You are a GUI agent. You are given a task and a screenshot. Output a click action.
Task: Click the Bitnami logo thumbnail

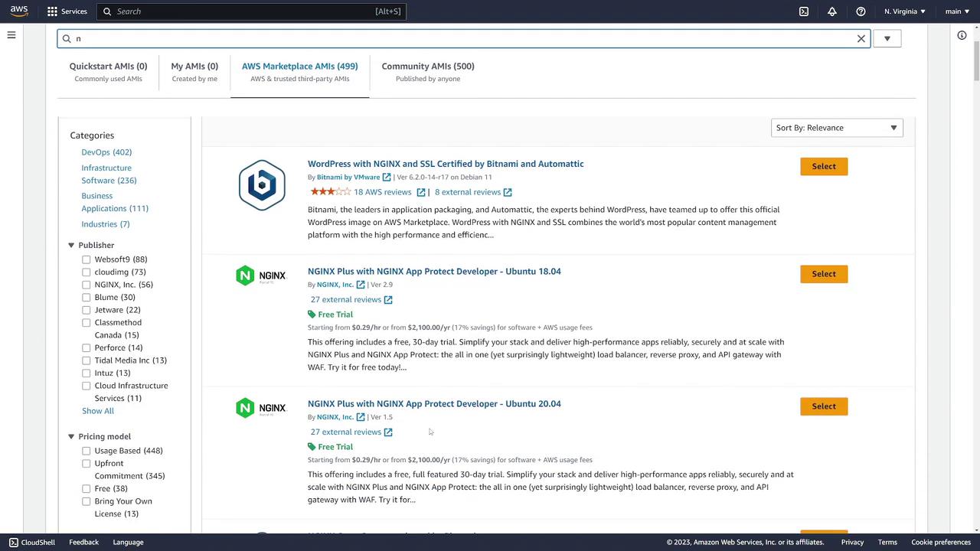(262, 184)
